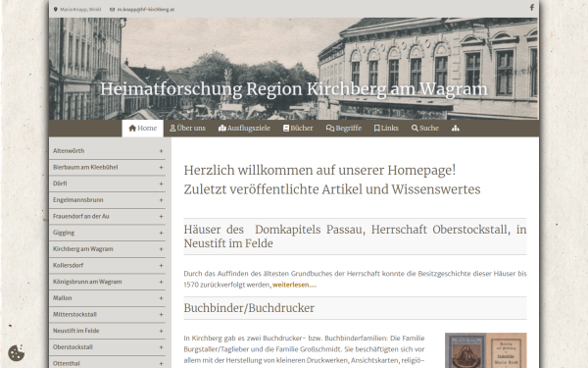Image resolution: width=588 pixels, height=368 pixels.
Task: Open the Bücher menu item
Action: 298,129
